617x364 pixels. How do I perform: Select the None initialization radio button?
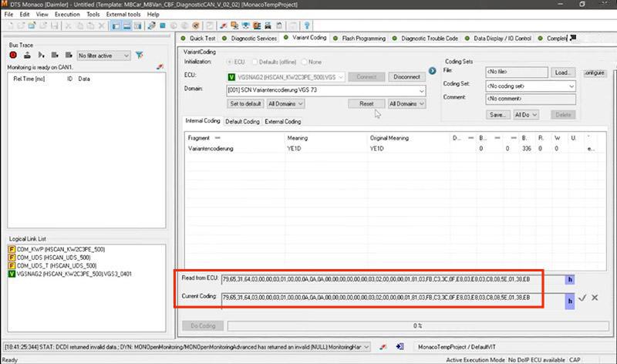(x=304, y=62)
